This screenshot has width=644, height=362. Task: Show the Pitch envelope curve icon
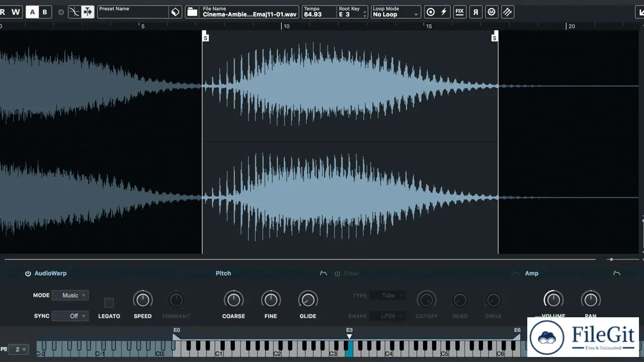tap(324, 274)
